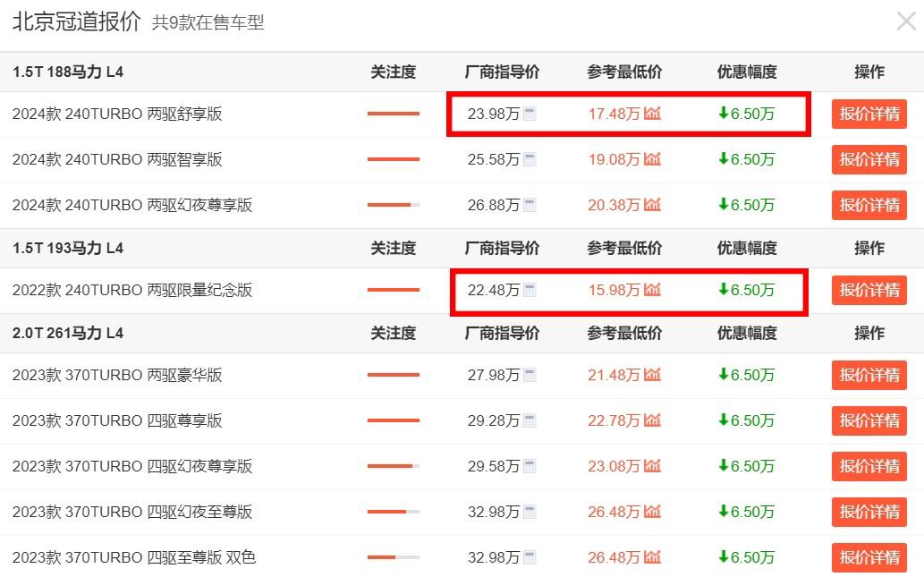
Task: Open calculator icon in 四驱幻夜至尊版 row
Action: [530, 512]
